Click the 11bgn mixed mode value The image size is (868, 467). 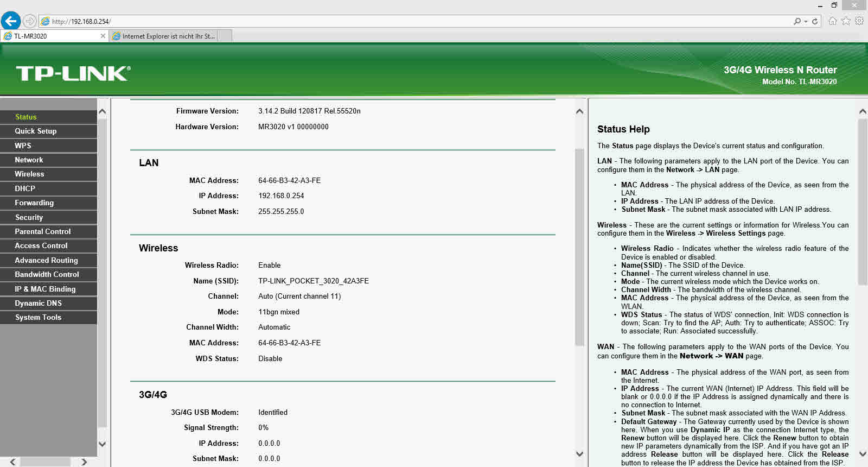[279, 312]
